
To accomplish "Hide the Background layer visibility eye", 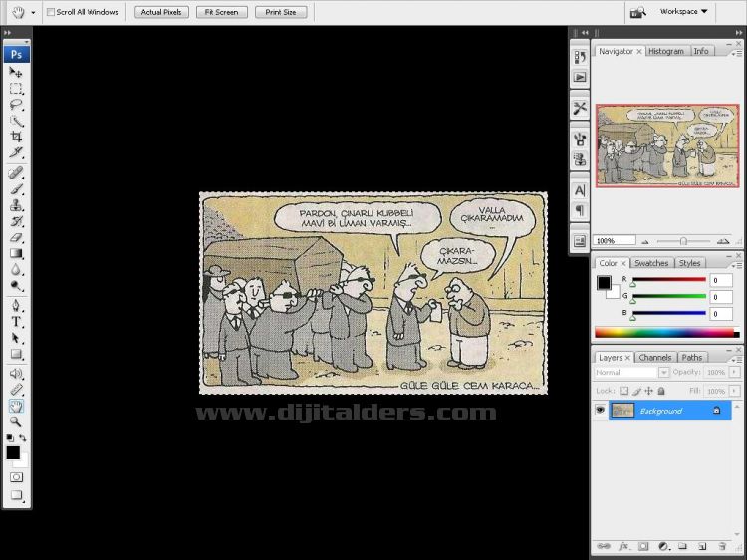I will coord(600,410).
